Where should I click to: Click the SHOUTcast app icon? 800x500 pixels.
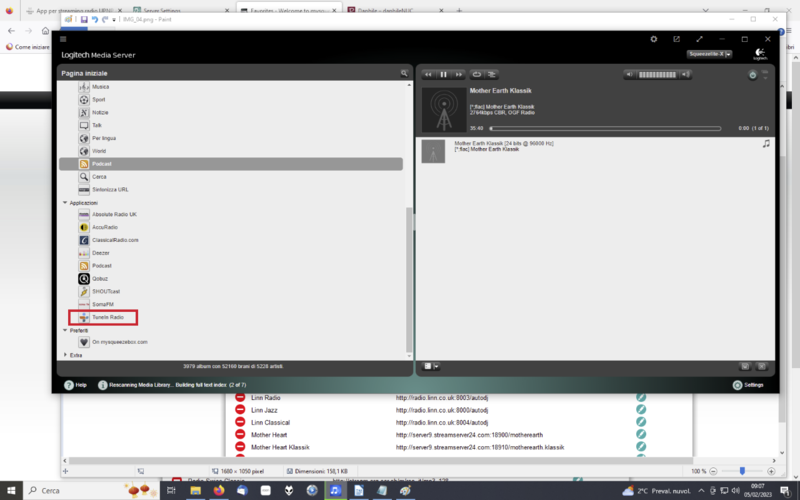pyautogui.click(x=85, y=291)
